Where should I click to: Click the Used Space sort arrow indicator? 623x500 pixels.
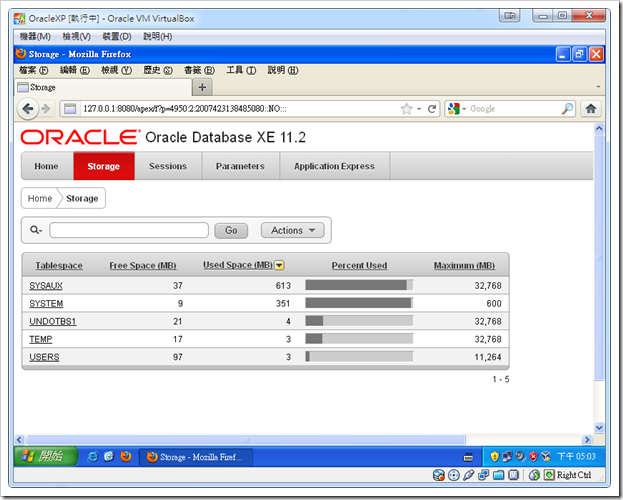279,265
